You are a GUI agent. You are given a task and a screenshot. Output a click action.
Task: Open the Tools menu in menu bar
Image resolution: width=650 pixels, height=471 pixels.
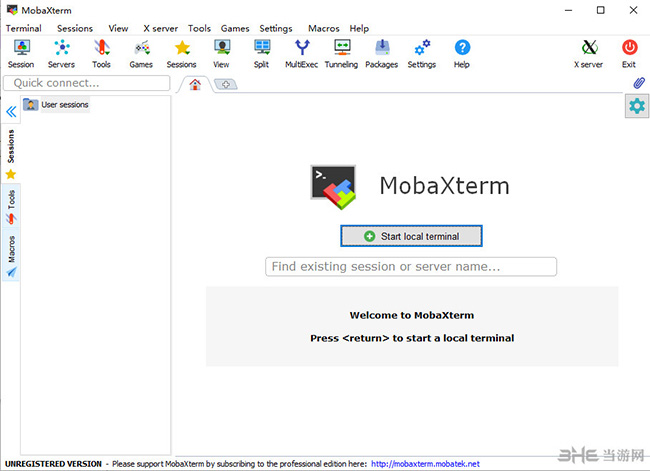pos(199,28)
